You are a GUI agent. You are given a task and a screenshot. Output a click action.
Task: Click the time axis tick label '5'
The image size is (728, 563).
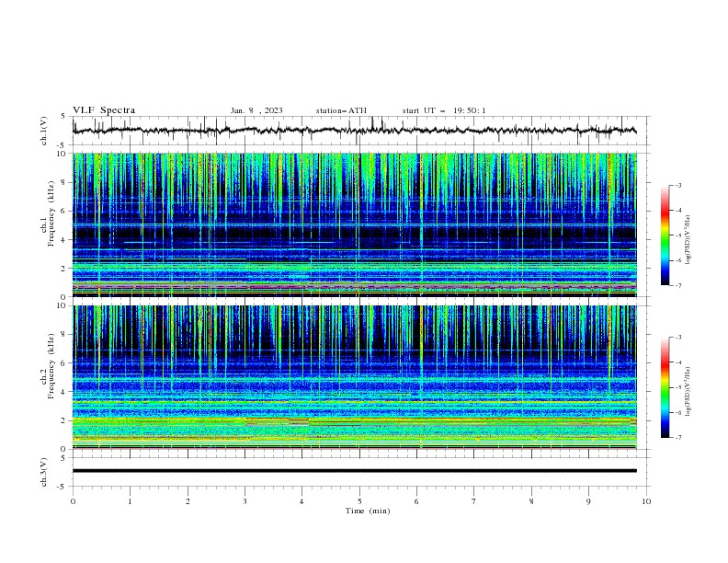[359, 501]
